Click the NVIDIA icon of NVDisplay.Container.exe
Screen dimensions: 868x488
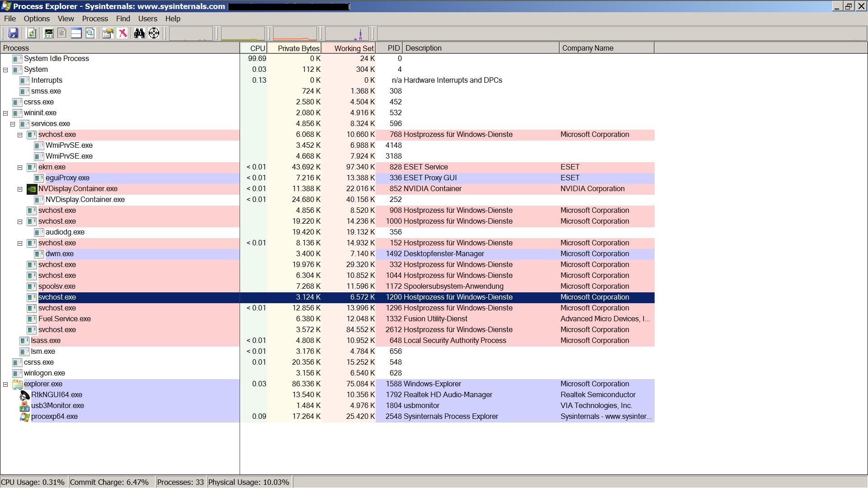pyautogui.click(x=32, y=189)
